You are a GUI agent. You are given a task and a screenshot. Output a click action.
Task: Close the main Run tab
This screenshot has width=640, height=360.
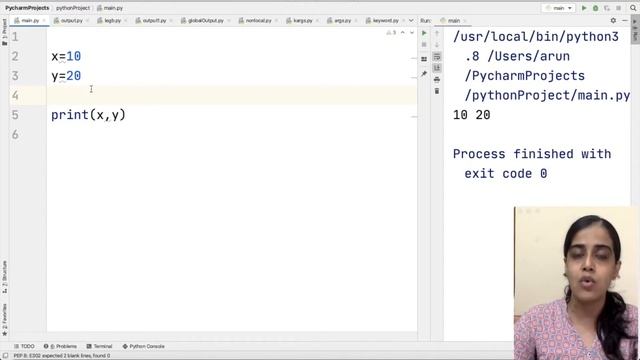[x=464, y=20]
